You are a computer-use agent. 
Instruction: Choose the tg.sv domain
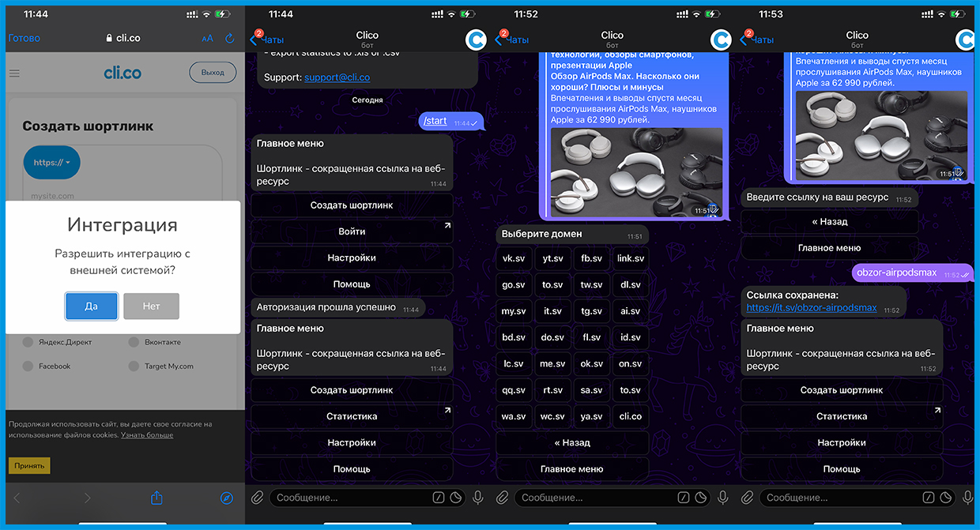click(x=592, y=311)
